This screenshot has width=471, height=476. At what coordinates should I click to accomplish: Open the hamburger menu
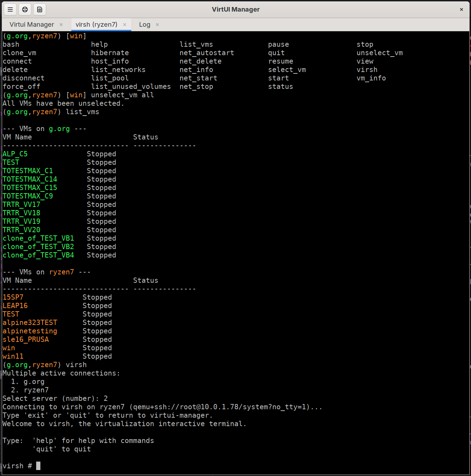coord(10,9)
